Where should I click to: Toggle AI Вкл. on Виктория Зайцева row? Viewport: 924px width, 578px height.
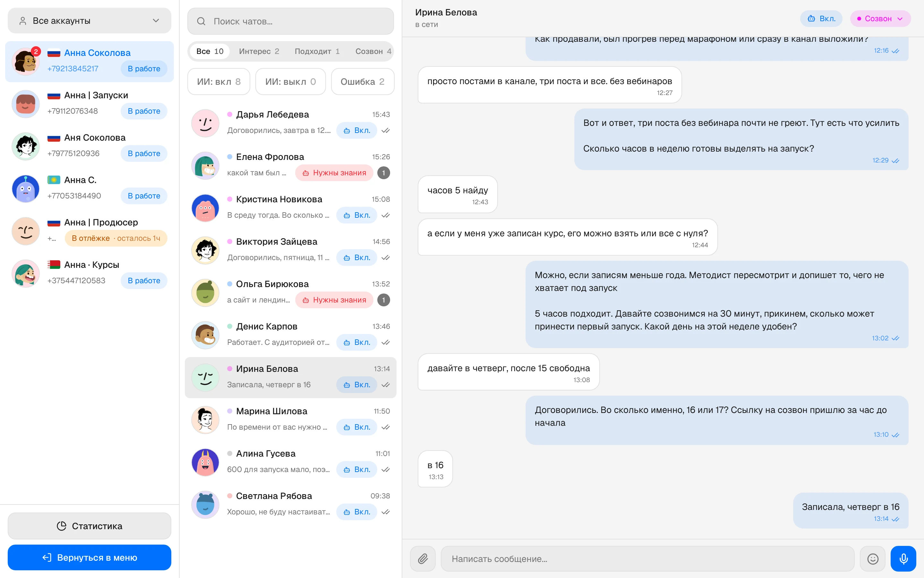[357, 258]
